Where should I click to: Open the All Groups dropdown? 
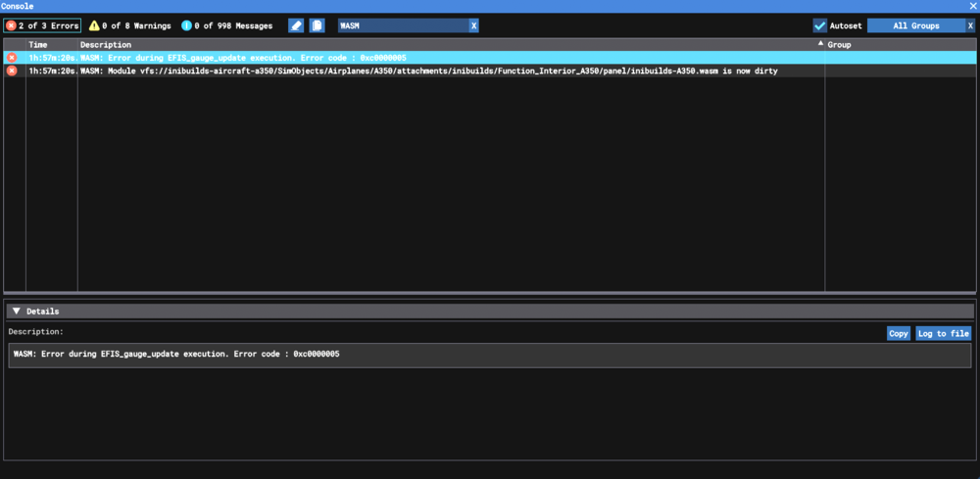[x=915, y=25]
